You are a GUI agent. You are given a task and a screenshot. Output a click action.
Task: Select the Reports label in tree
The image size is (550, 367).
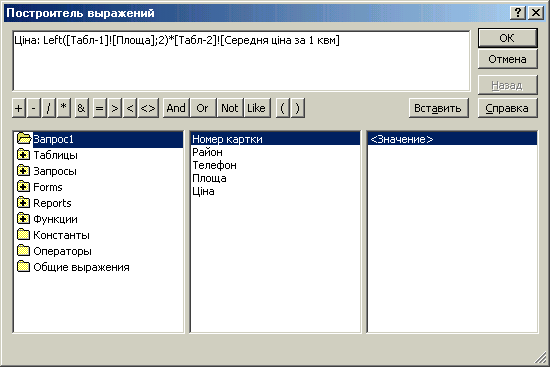52,203
